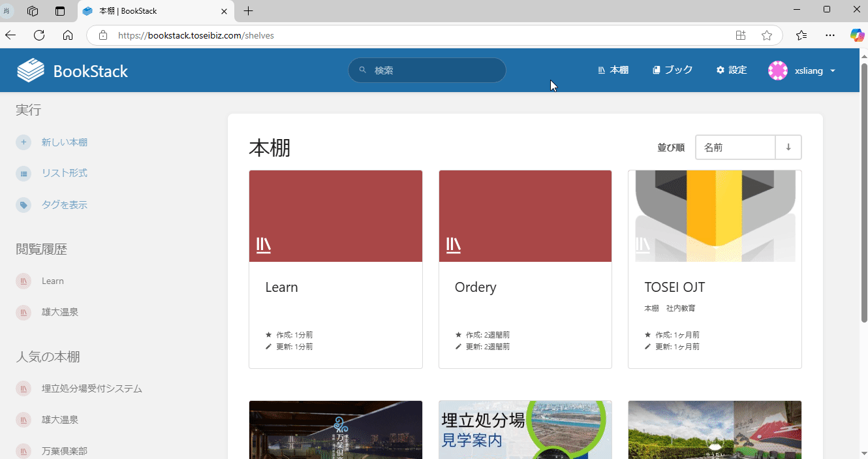Switch shelves to リスト形式 list view
Image resolution: width=868 pixels, height=459 pixels.
click(23, 173)
